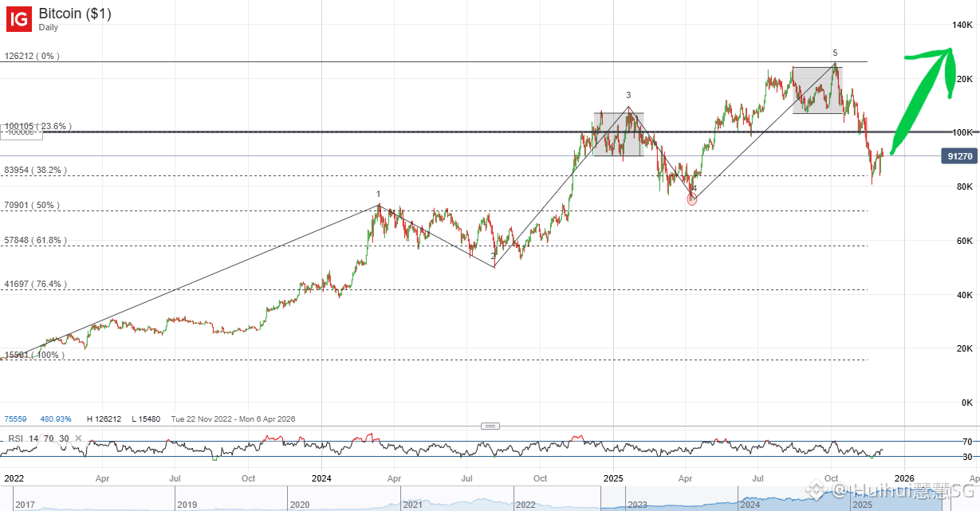Screen dimensions: 980x511
Task: Grab the RSI panel divider handle
Action: point(490,426)
